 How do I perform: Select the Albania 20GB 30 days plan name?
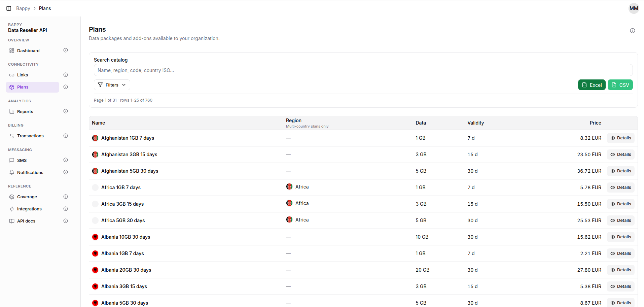tap(126, 270)
